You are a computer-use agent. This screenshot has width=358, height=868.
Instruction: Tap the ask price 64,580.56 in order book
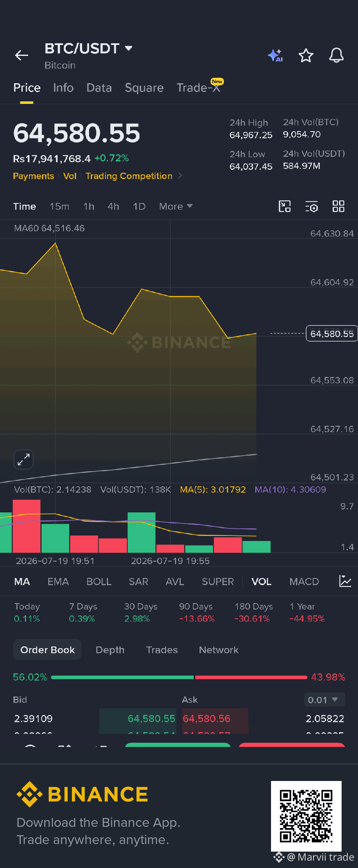(207, 718)
